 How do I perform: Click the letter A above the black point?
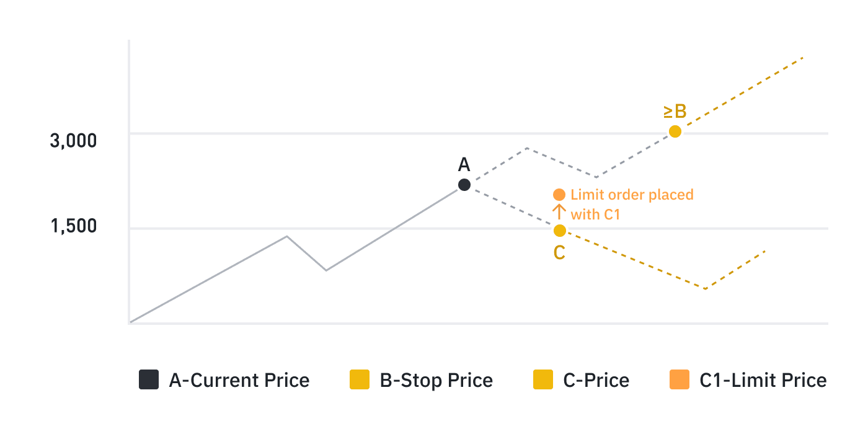point(464,165)
